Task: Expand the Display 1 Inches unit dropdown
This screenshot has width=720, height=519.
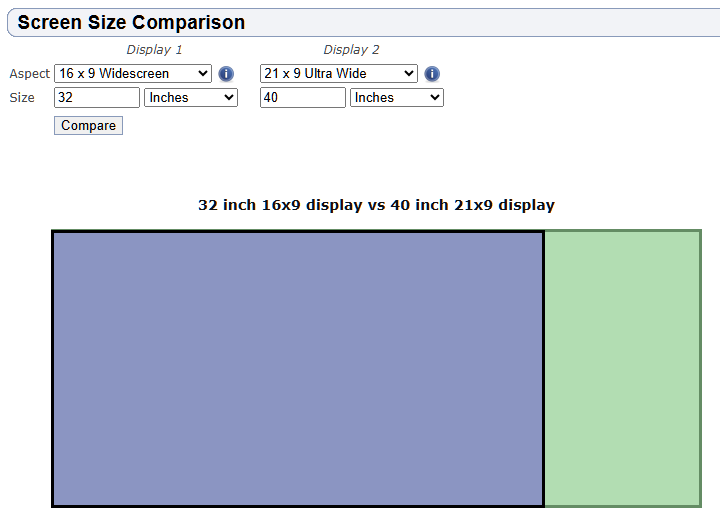Action: click(190, 98)
